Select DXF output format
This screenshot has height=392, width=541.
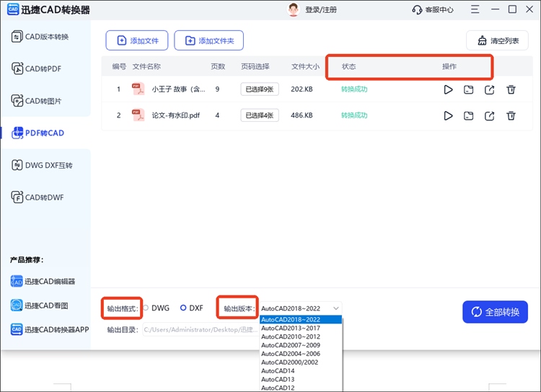pos(192,308)
